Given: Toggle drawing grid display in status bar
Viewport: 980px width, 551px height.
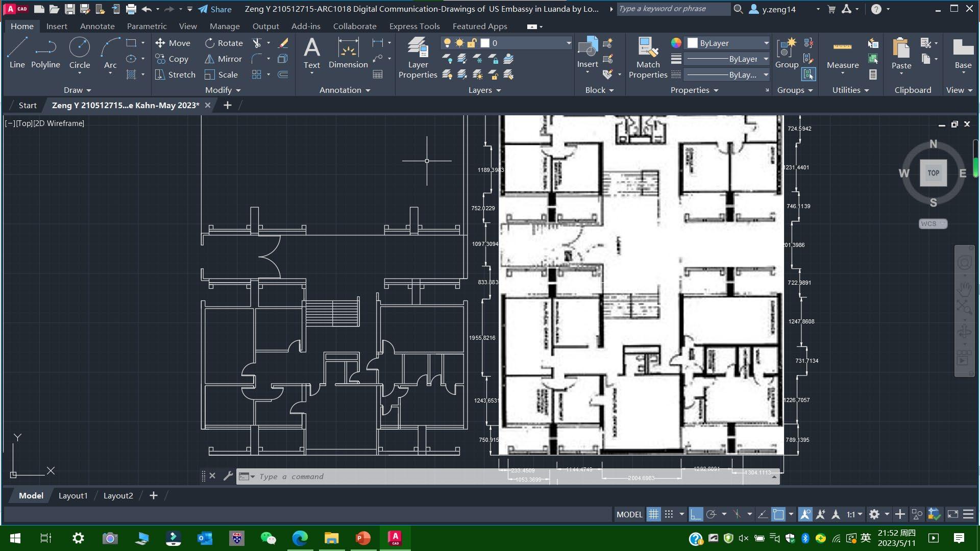Looking at the screenshot, I should (x=653, y=514).
